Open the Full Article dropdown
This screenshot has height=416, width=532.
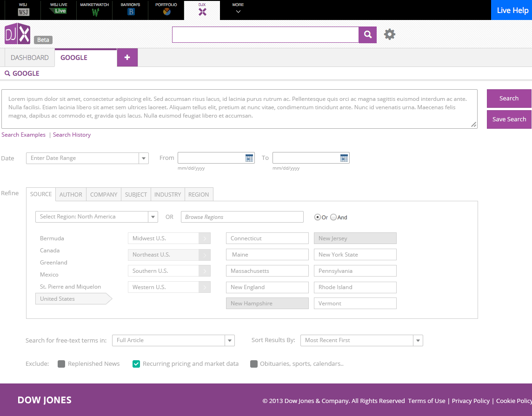click(x=173, y=340)
